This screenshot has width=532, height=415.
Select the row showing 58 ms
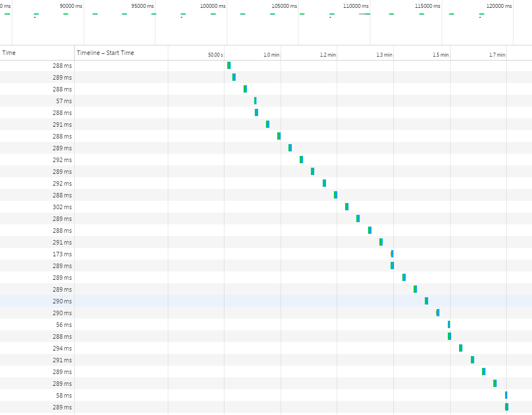point(56,395)
